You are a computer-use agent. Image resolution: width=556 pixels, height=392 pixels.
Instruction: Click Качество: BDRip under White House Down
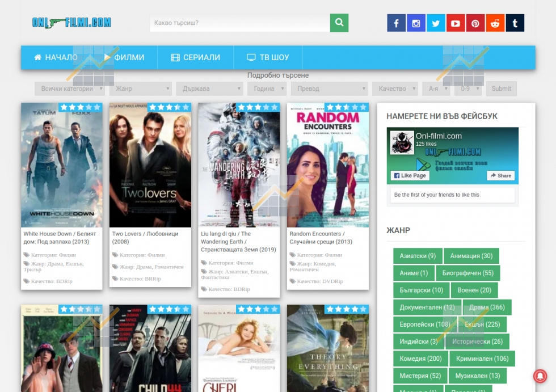[48, 281]
